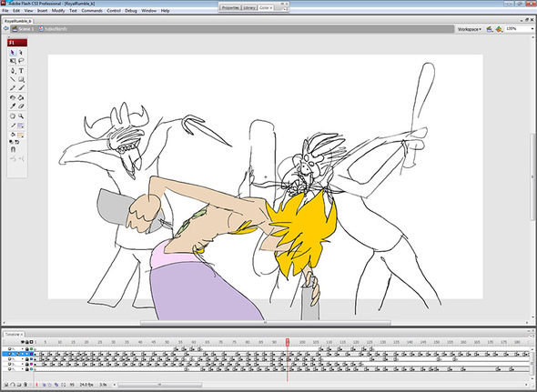Screen dimensions: 537x392
Task: Open the fill color swatch
Action: [21, 135]
